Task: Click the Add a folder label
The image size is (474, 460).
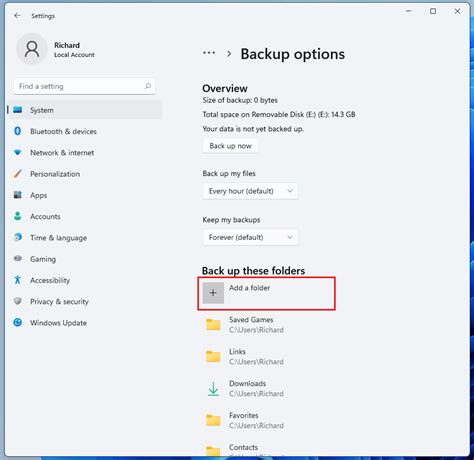Action: [x=250, y=288]
